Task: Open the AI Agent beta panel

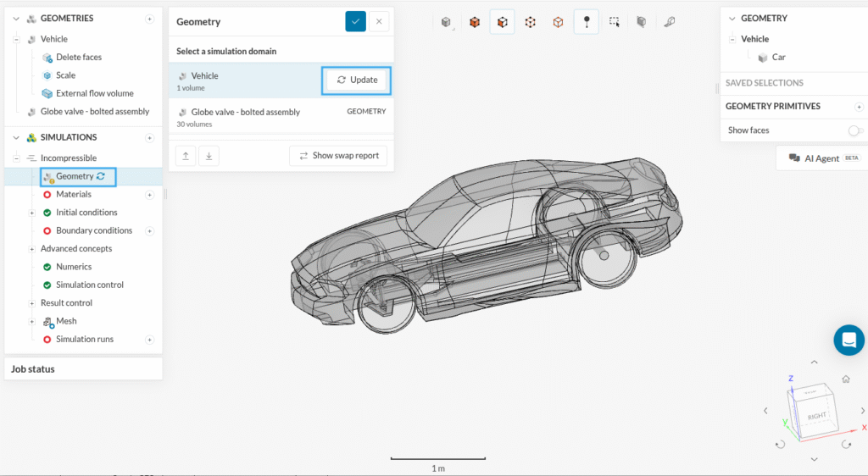Action: pyautogui.click(x=821, y=158)
